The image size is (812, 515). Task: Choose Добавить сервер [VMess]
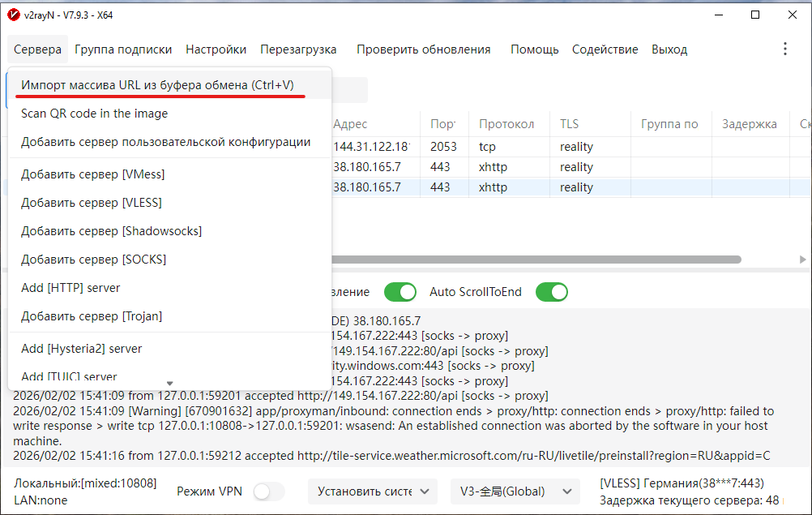click(170, 174)
